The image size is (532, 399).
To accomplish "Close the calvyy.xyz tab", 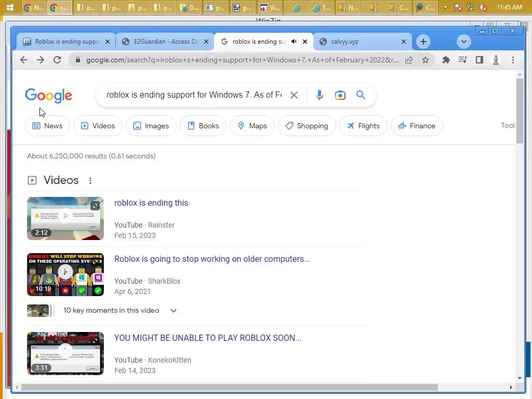I will (x=403, y=42).
